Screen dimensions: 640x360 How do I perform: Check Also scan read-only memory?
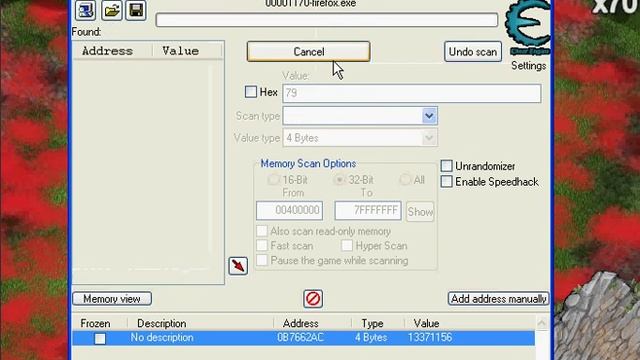262,231
